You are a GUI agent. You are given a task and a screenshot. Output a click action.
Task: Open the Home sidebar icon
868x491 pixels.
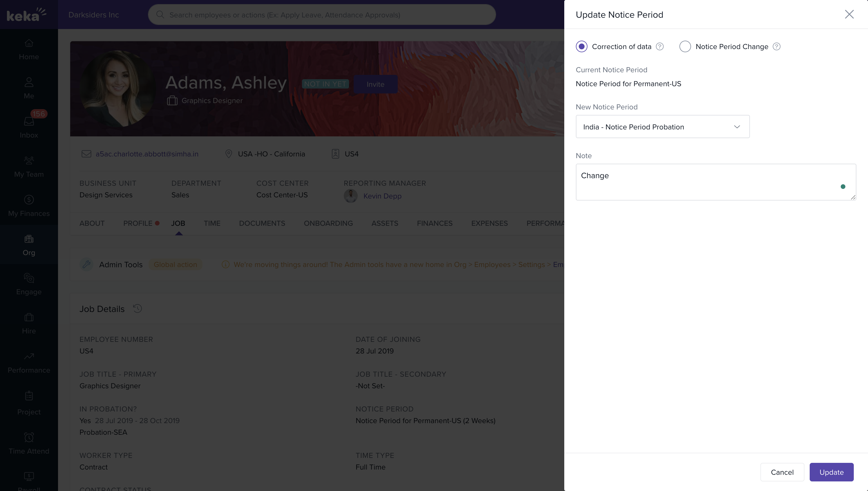click(29, 44)
